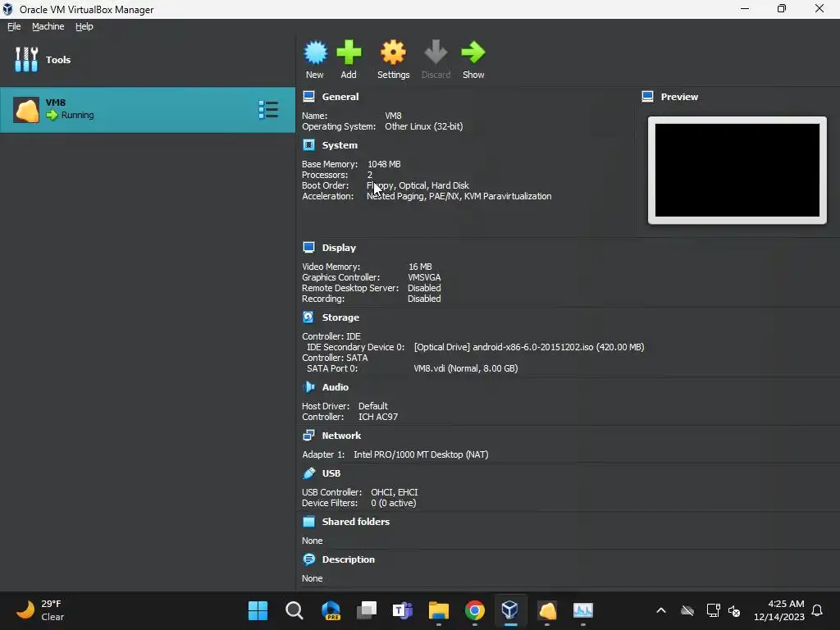Open the Network settings heading
The image size is (840, 630).
(x=341, y=436)
